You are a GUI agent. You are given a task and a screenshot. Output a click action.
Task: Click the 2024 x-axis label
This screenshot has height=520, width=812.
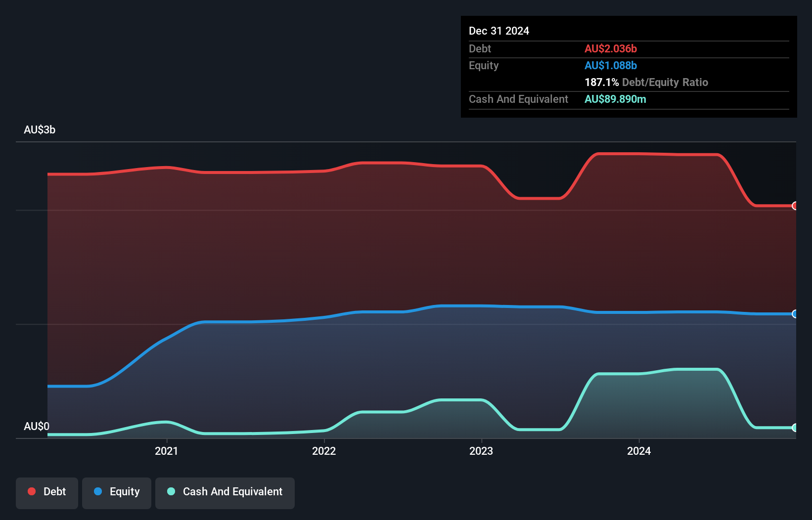pos(639,451)
